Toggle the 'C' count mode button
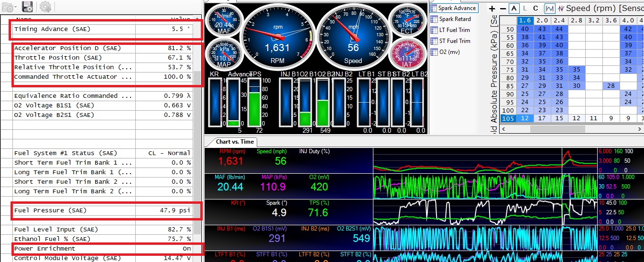Viewport: 644px width, 262px height. click(536, 9)
